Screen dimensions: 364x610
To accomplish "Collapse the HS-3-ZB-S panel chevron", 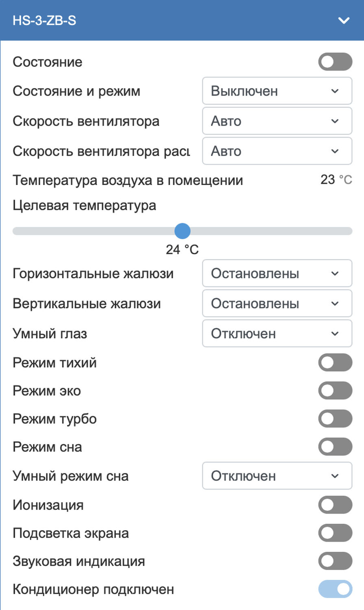I will click(344, 20).
